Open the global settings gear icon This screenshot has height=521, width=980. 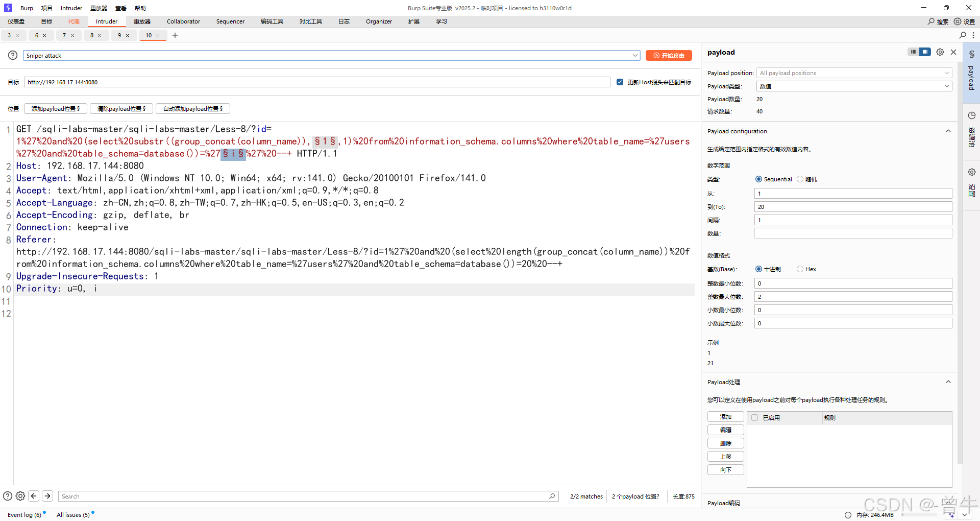click(958, 21)
